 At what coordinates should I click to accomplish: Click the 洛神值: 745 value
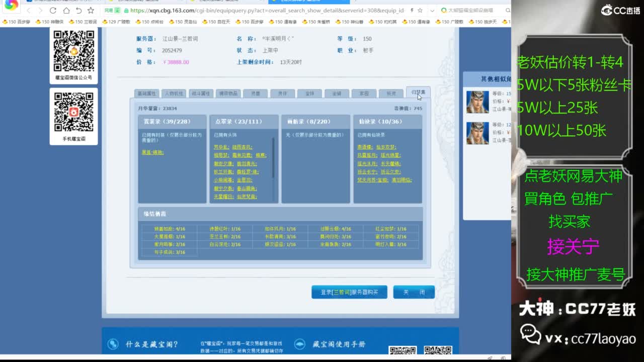(408, 109)
